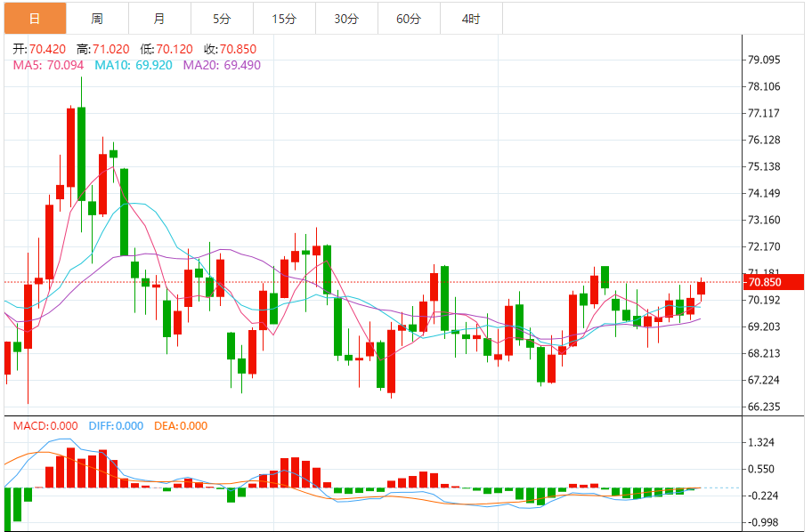Viewport: 812px width, 532px height.
Task: Select the 日 daily chart tab
Action: click(36, 19)
